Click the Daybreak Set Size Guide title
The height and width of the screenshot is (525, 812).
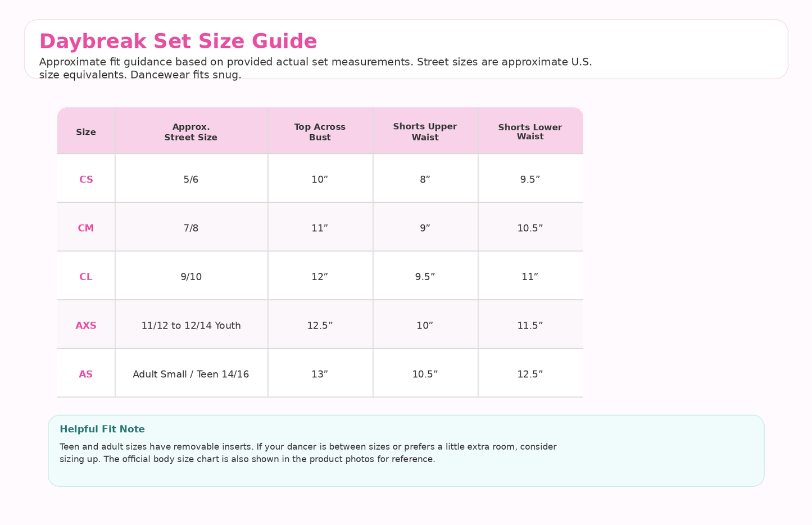[178, 42]
